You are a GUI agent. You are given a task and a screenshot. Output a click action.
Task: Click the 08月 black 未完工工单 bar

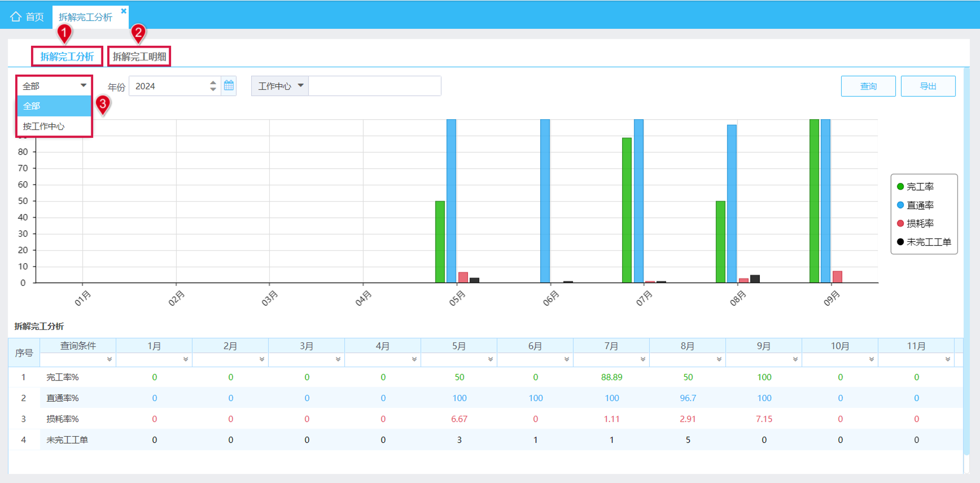pyautogui.click(x=755, y=279)
